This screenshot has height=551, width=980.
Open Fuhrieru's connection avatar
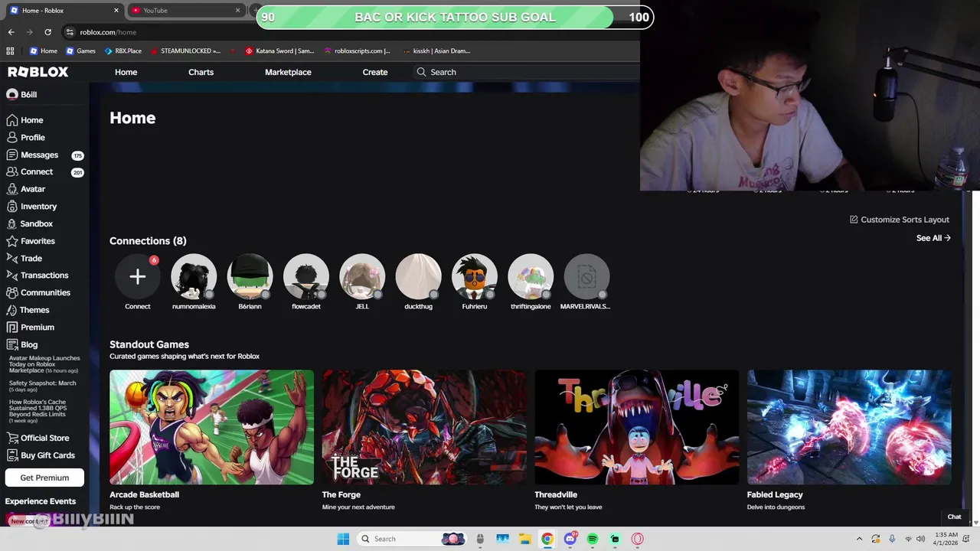tap(475, 276)
